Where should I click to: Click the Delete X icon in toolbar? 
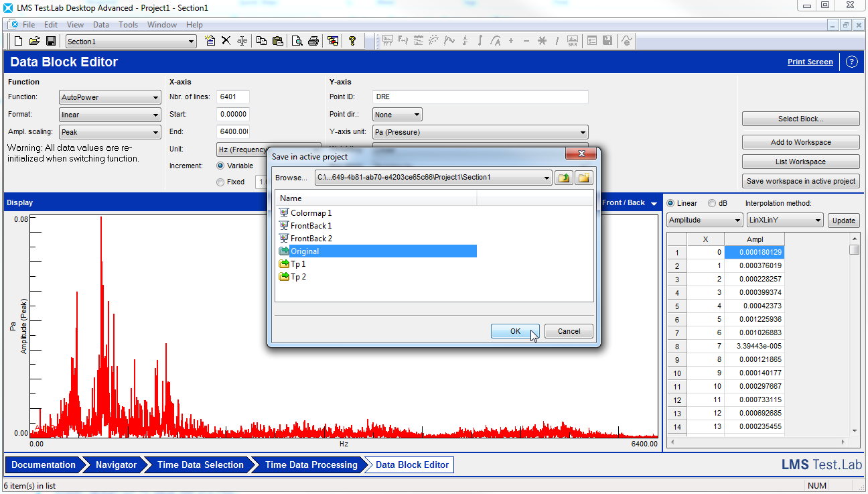[x=226, y=41]
